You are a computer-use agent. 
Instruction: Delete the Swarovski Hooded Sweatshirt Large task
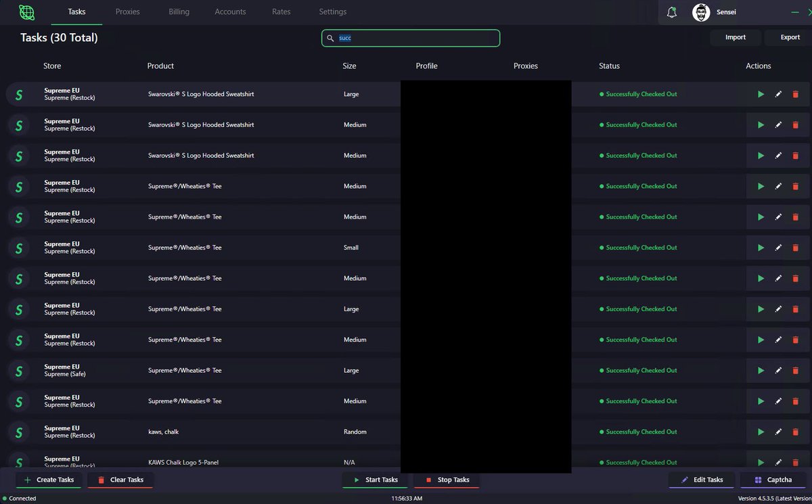coord(795,95)
